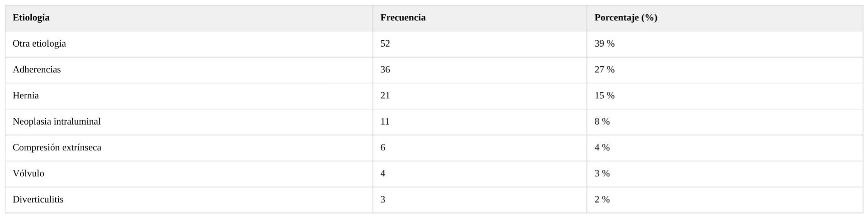Select frequency value 11

click(385, 121)
